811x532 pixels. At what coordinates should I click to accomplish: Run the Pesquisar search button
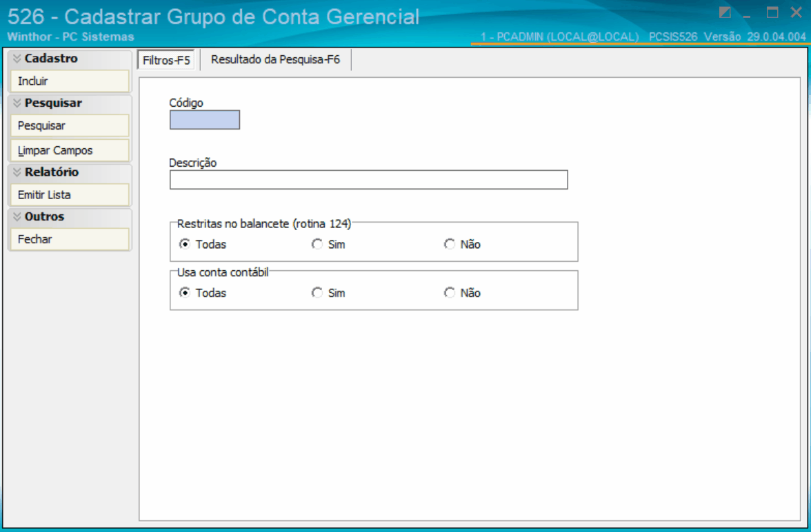(70, 125)
